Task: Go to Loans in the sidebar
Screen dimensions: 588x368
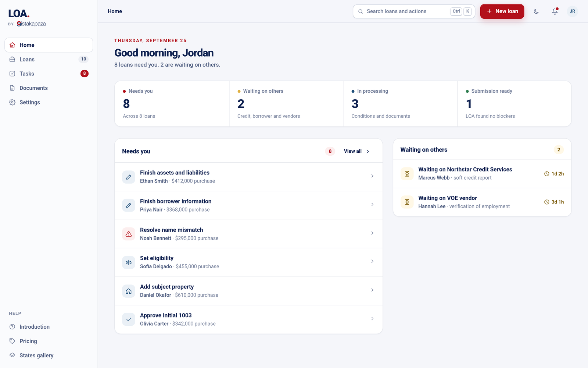Action: (x=49, y=59)
